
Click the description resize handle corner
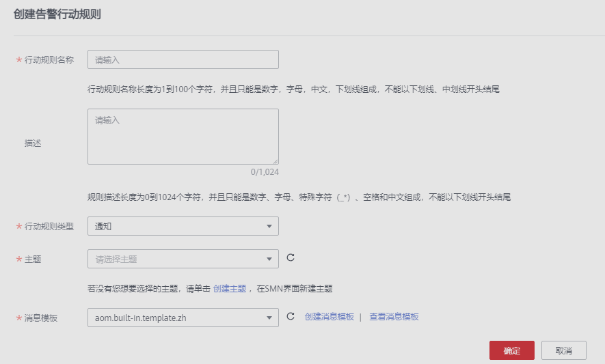[x=275, y=161]
